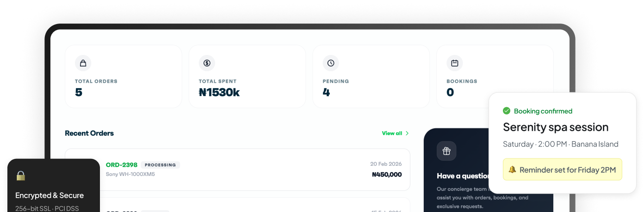Click the clock Pending icon
This screenshot has height=212, width=644.
point(331,63)
